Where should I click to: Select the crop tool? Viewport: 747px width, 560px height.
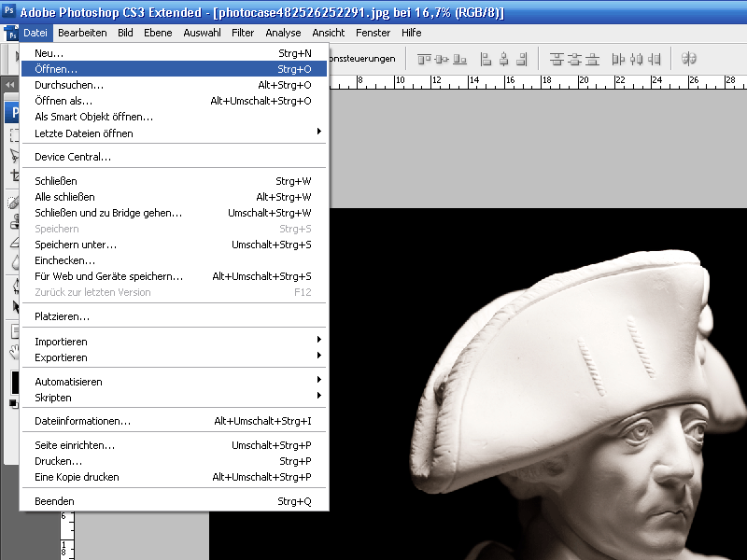14,175
